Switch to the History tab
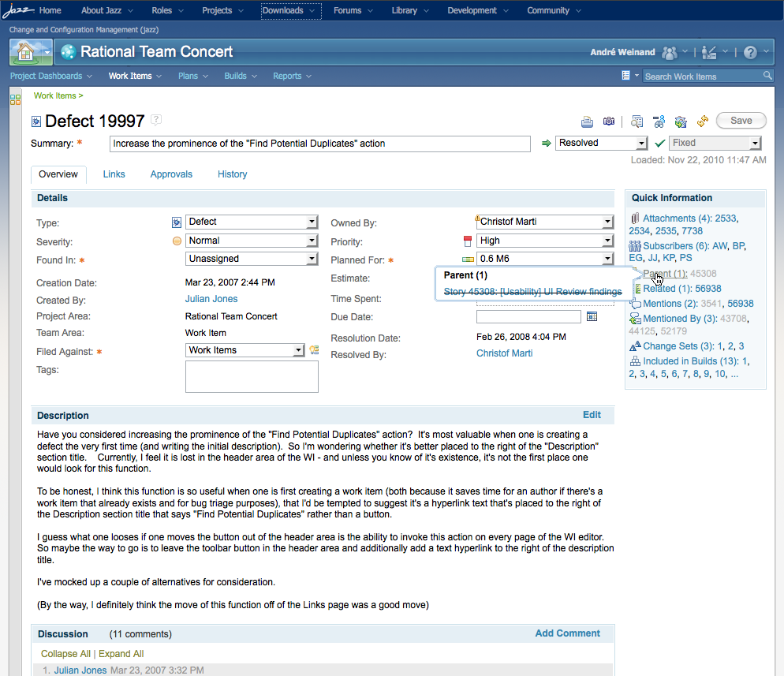This screenshot has width=784, height=676. (232, 174)
